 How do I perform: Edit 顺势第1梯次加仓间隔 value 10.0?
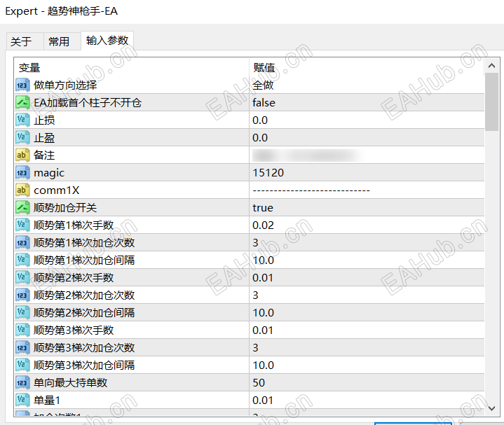click(x=367, y=260)
